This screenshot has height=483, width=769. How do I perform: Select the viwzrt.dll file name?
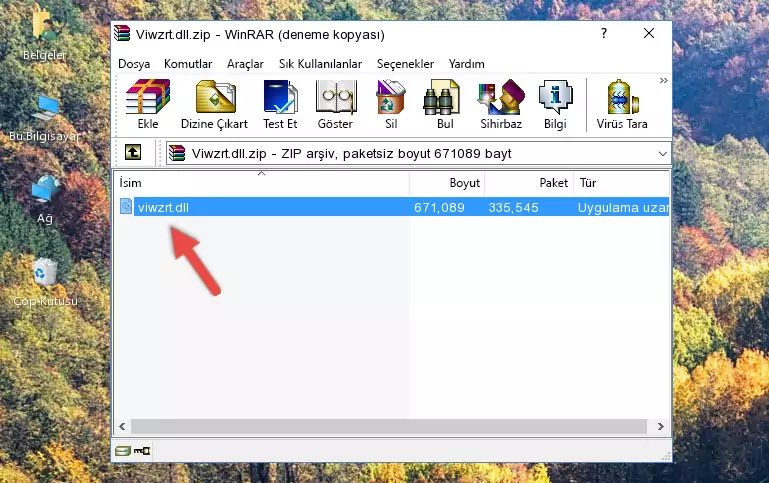coord(163,207)
